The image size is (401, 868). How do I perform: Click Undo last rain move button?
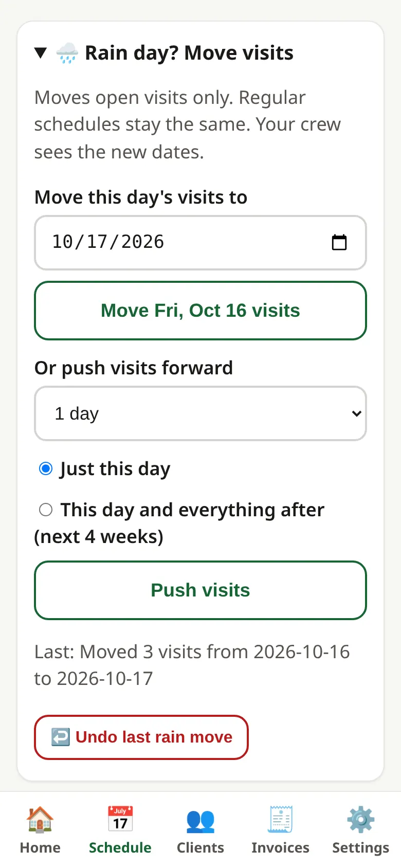(x=141, y=737)
